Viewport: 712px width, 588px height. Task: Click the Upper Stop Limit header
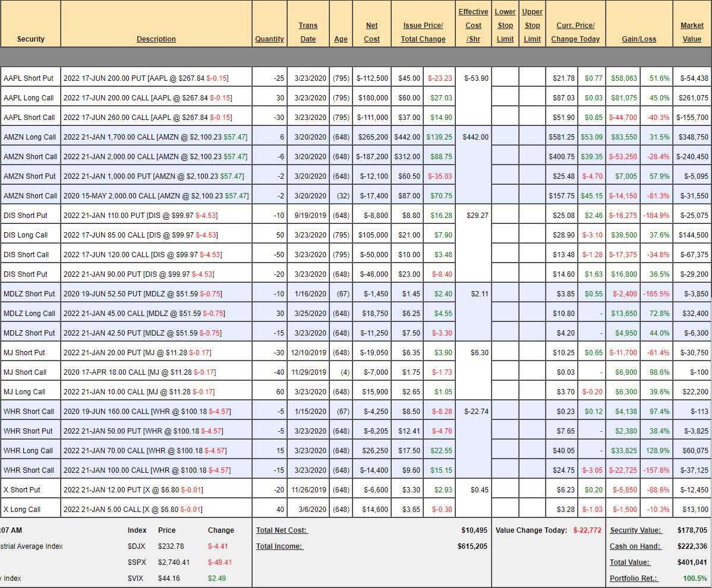532,26
